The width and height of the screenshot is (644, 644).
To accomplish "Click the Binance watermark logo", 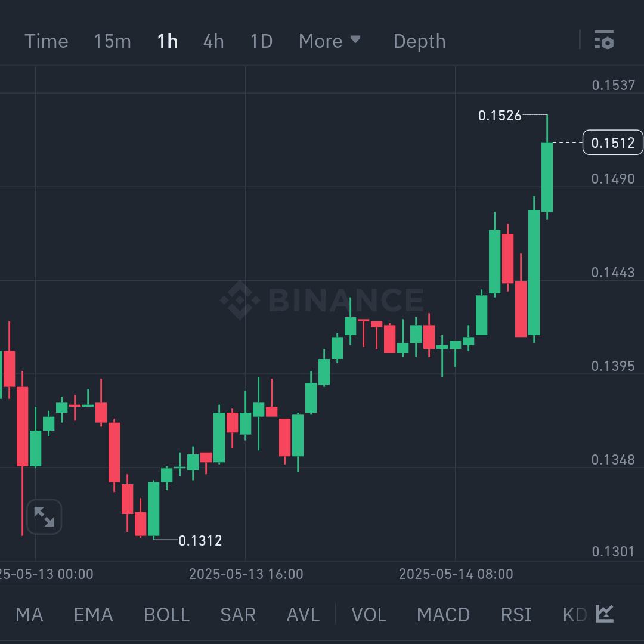I will (321, 300).
